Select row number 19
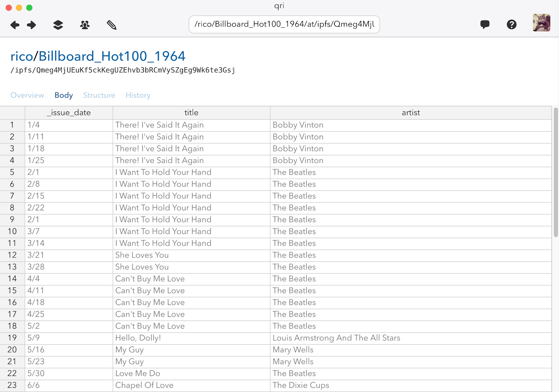 coord(12,338)
